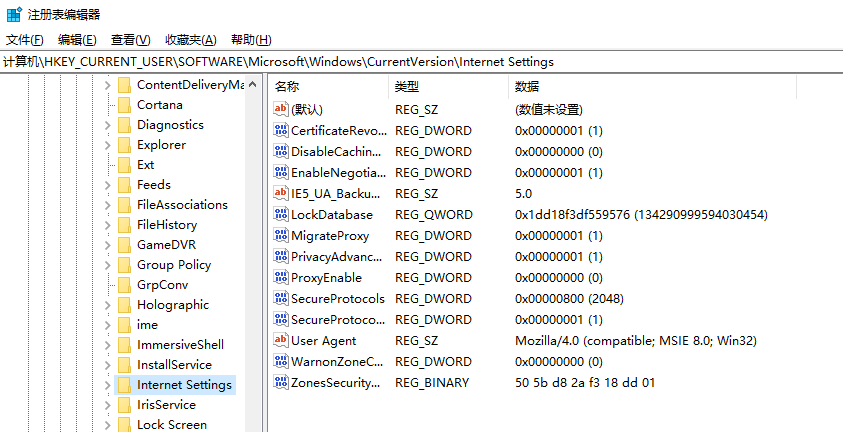Expand the ImmersiveShell key
Screen dimensions: 843x432
(108, 345)
